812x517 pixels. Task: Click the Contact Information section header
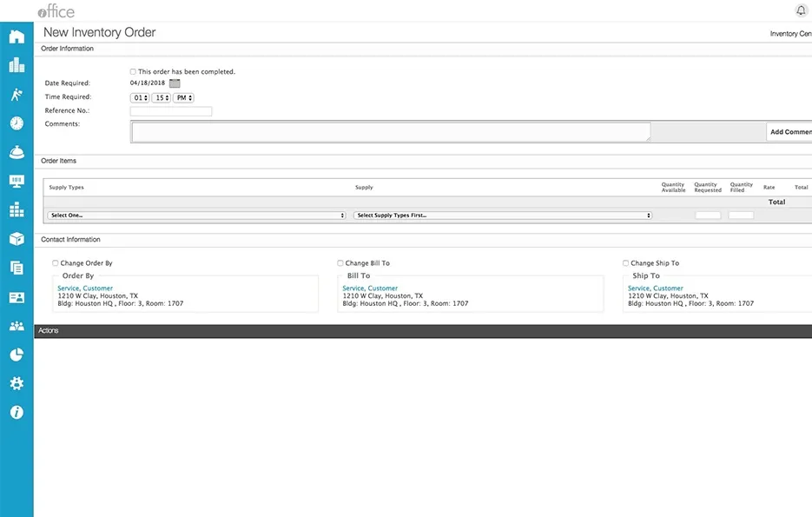pos(71,240)
